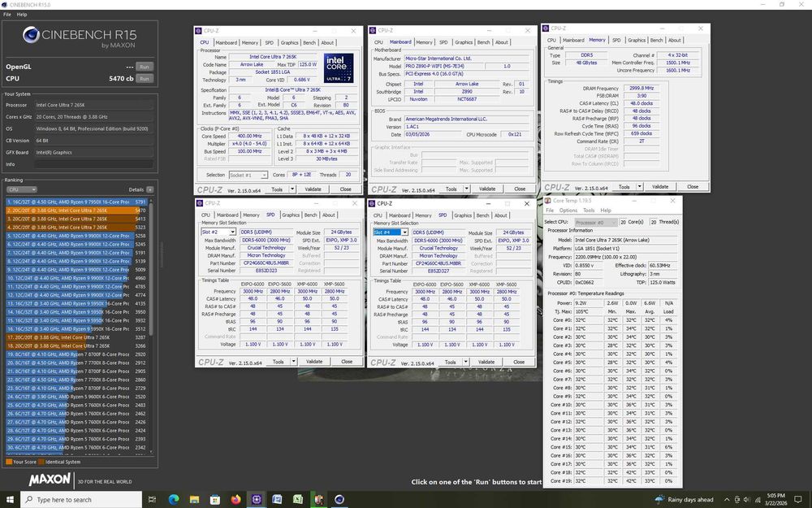
Task: Open Cinebench Help menu
Action: [22, 15]
